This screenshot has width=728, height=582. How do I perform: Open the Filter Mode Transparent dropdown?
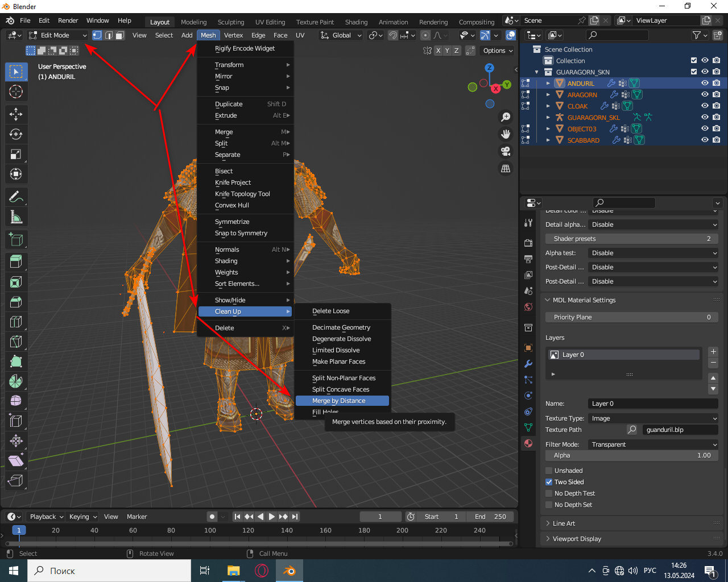click(653, 444)
